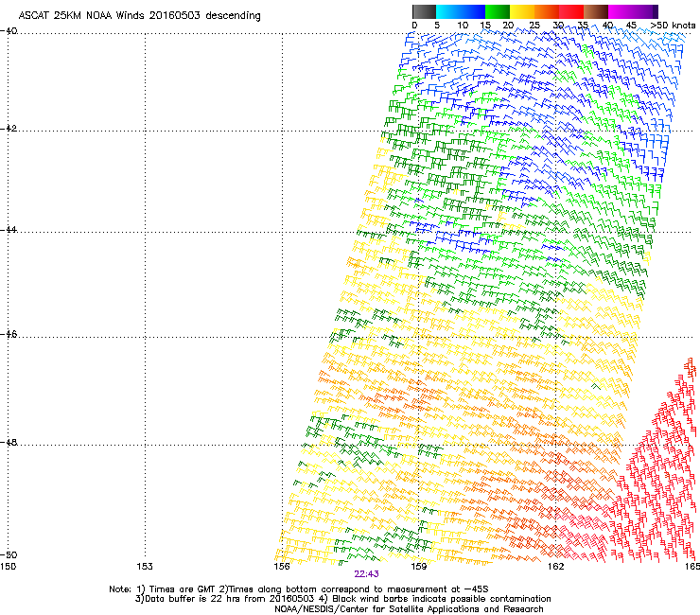This screenshot has width=700, height=615.
Task: Click the longitude label '165'
Action: click(692, 567)
